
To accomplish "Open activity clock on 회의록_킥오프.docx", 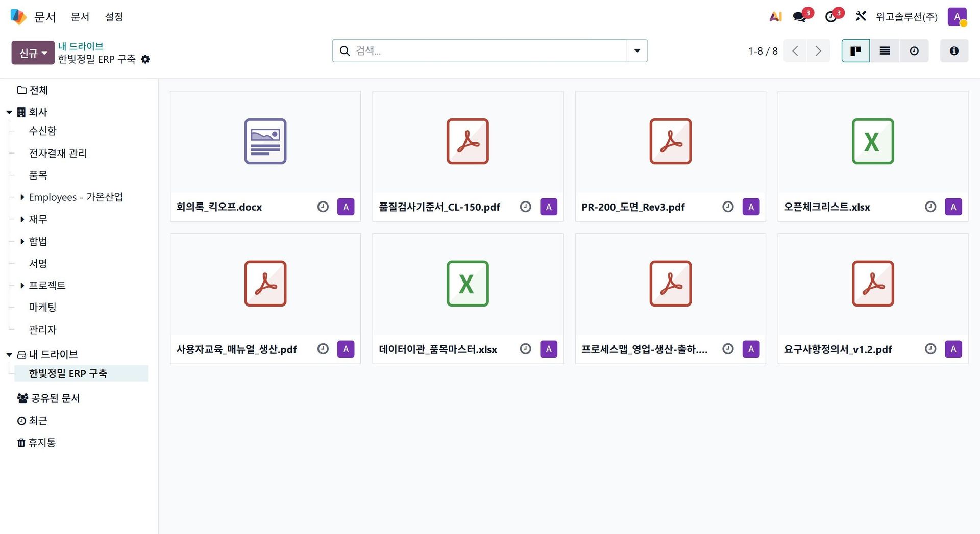I will [x=323, y=207].
